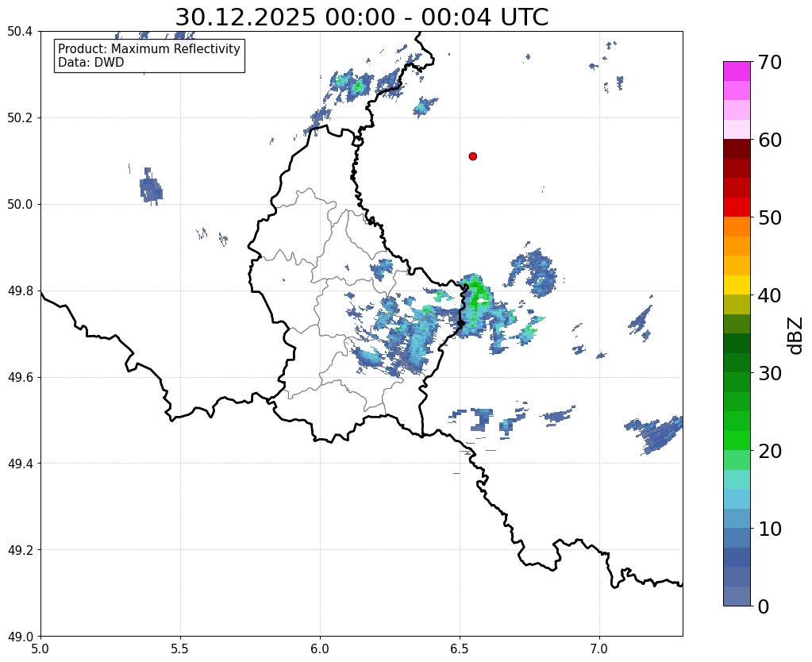
Task: Click the 7.0 longitude axis label
Action: click(x=600, y=649)
